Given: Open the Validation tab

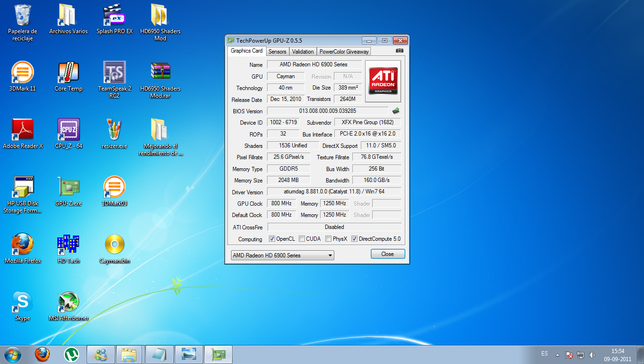Looking at the screenshot, I should click(x=303, y=52).
